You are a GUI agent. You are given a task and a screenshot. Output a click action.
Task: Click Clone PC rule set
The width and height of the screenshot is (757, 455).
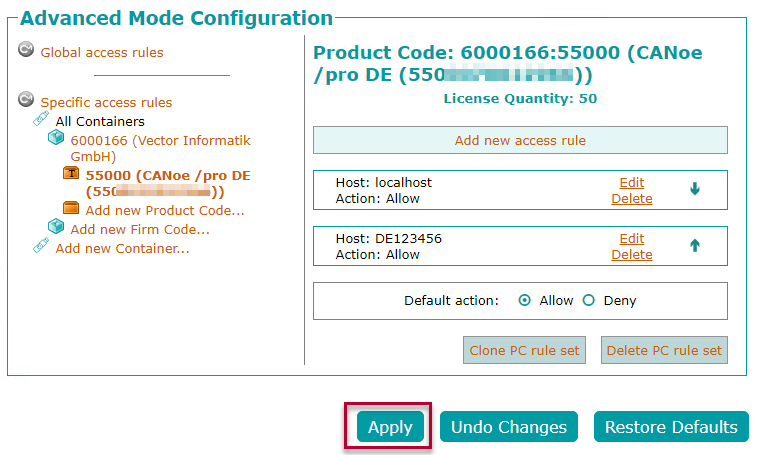click(524, 350)
